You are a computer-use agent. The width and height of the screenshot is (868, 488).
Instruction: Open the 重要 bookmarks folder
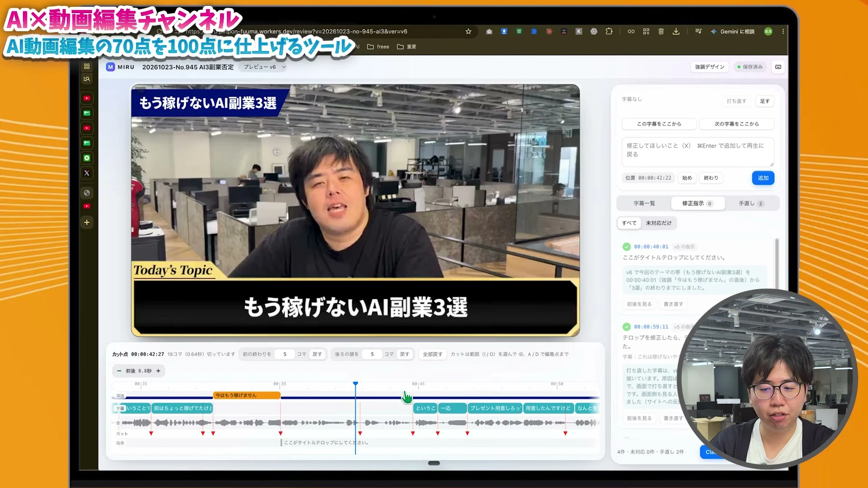pos(406,47)
